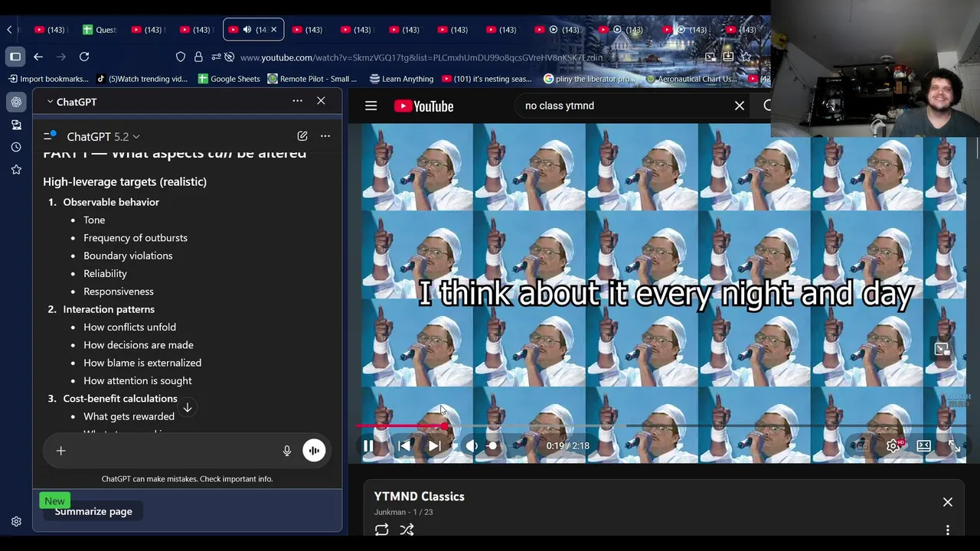View site security padlock info
This screenshot has width=980, height=551.
198,57
